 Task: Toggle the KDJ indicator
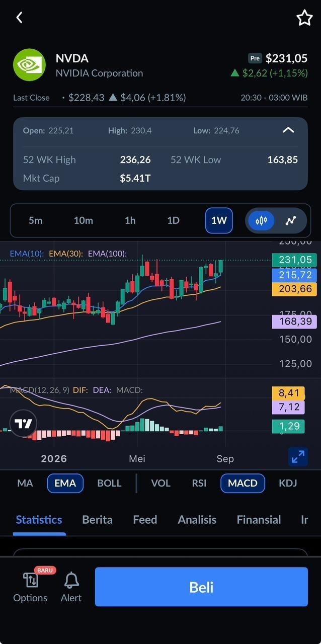288,483
